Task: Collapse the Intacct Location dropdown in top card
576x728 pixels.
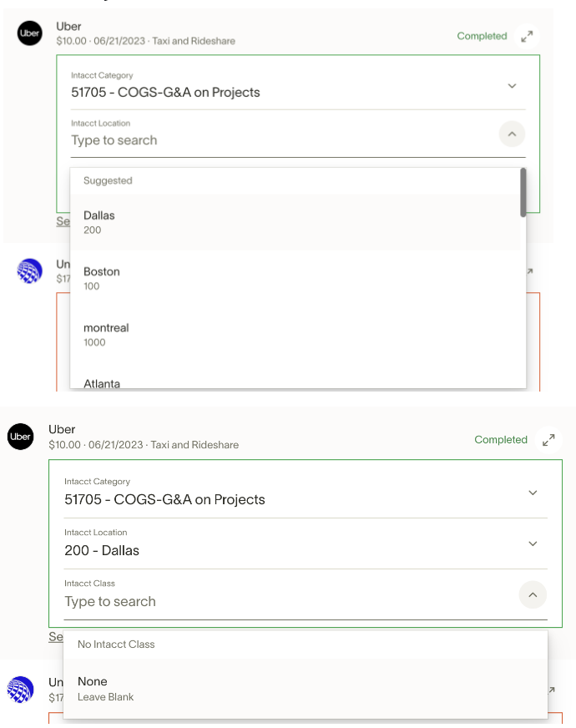Action: tap(512, 134)
